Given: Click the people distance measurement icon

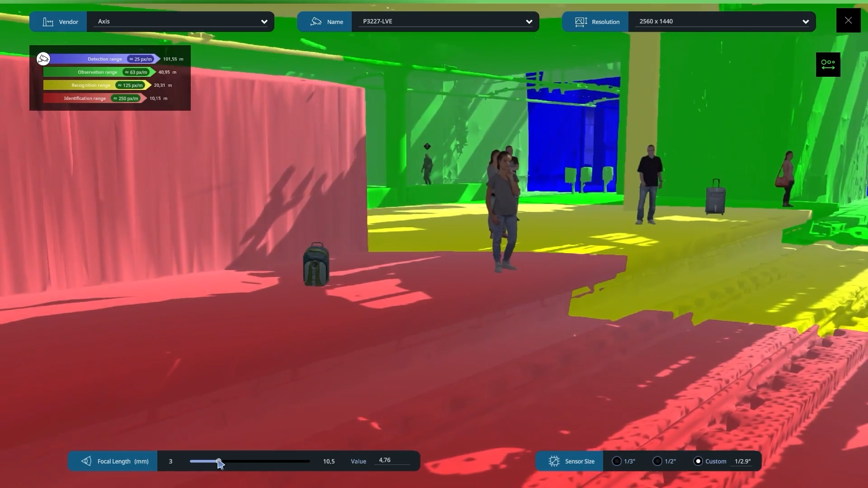Looking at the screenshot, I should click(828, 65).
